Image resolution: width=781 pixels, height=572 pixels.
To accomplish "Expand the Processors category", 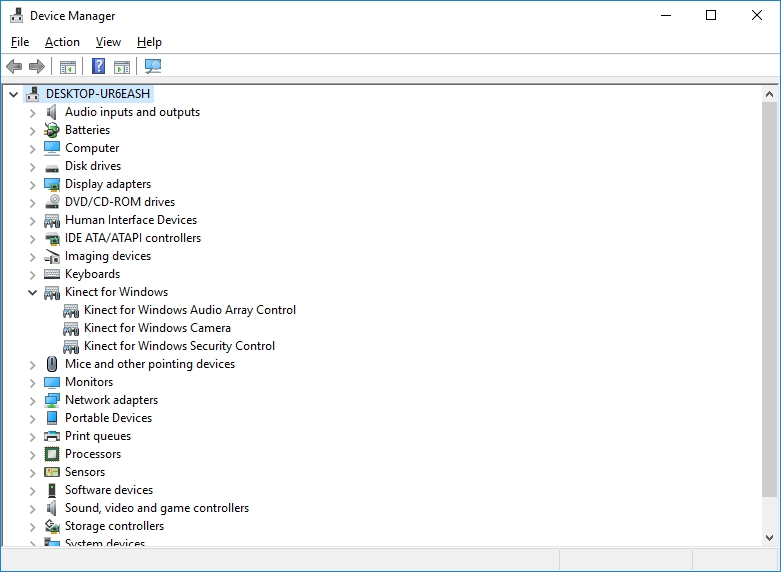I will tap(32, 454).
